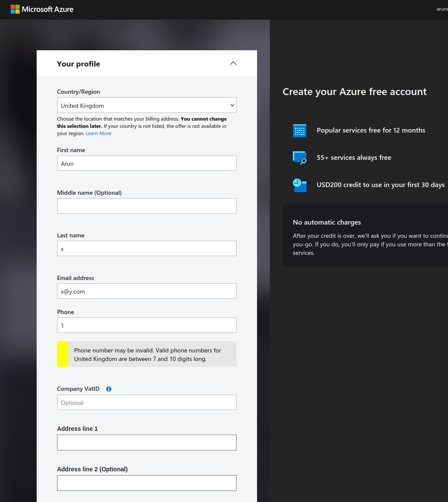The image size is (448, 502).
Task: Click the Company VatID input box
Action: 147,402
